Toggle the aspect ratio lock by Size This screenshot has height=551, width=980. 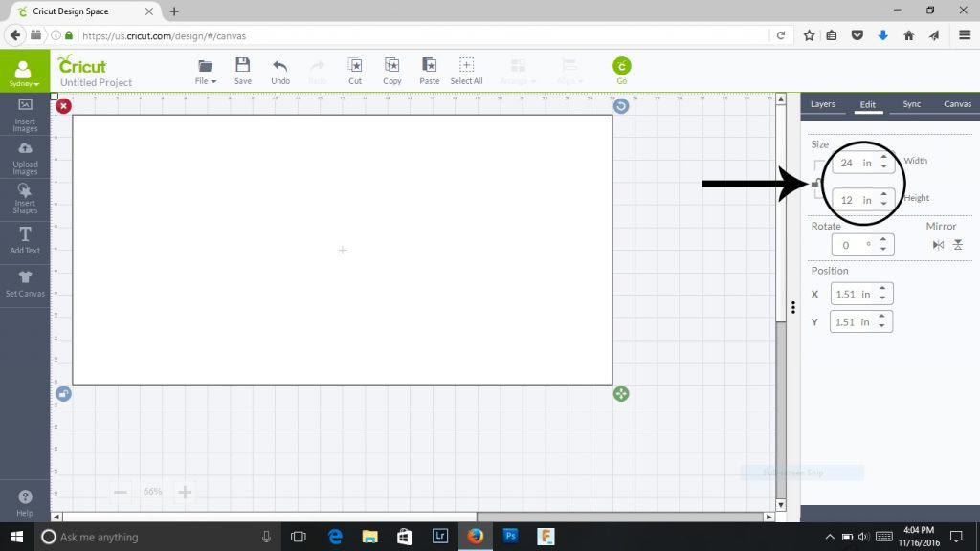click(x=815, y=183)
